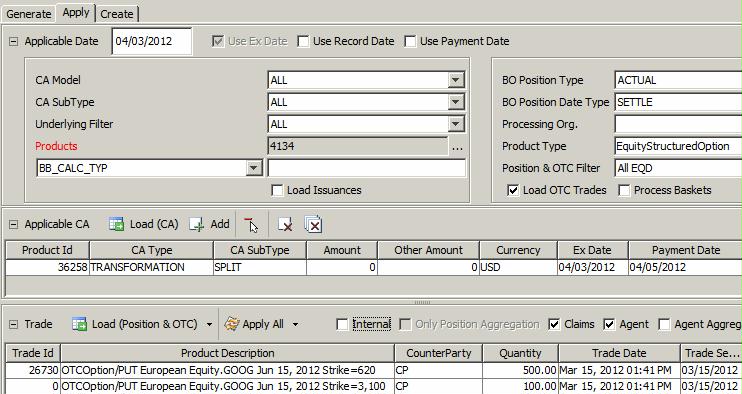Click the Apply All handshake icon
Viewport: 742px width, 394px height.
pos(232,324)
